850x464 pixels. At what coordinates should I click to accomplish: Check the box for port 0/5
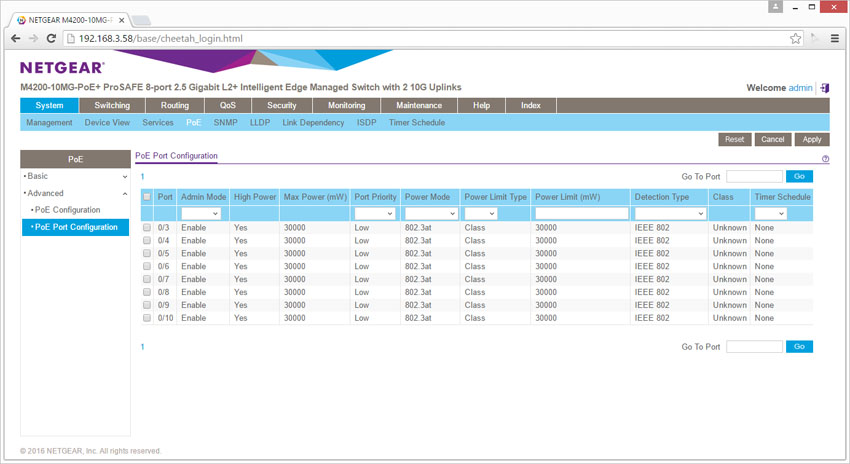pyautogui.click(x=147, y=253)
